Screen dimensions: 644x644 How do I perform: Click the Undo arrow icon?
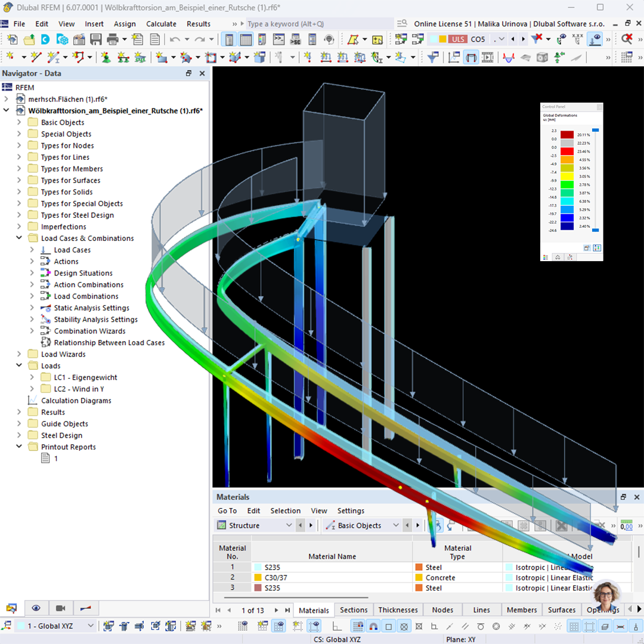pyautogui.click(x=175, y=39)
